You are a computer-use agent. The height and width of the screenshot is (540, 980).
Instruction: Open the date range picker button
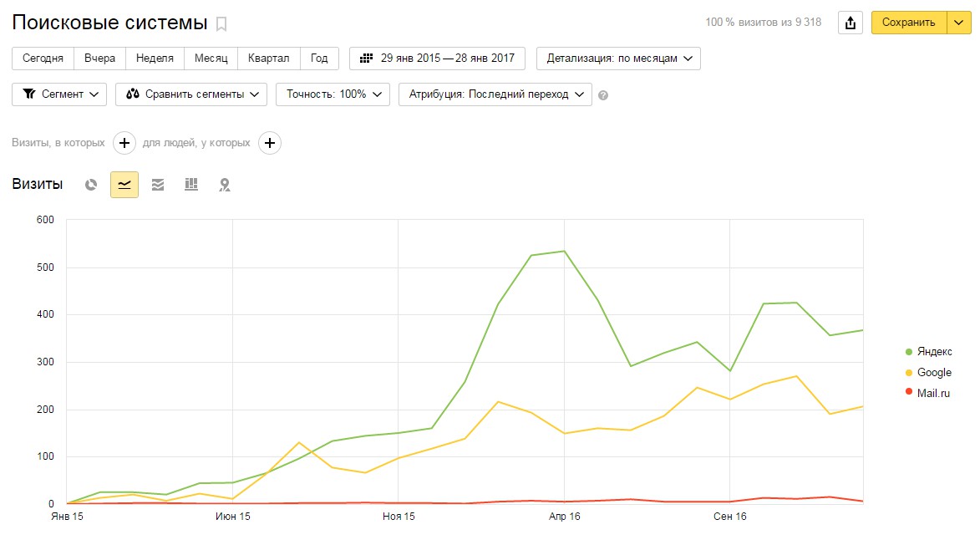point(437,59)
